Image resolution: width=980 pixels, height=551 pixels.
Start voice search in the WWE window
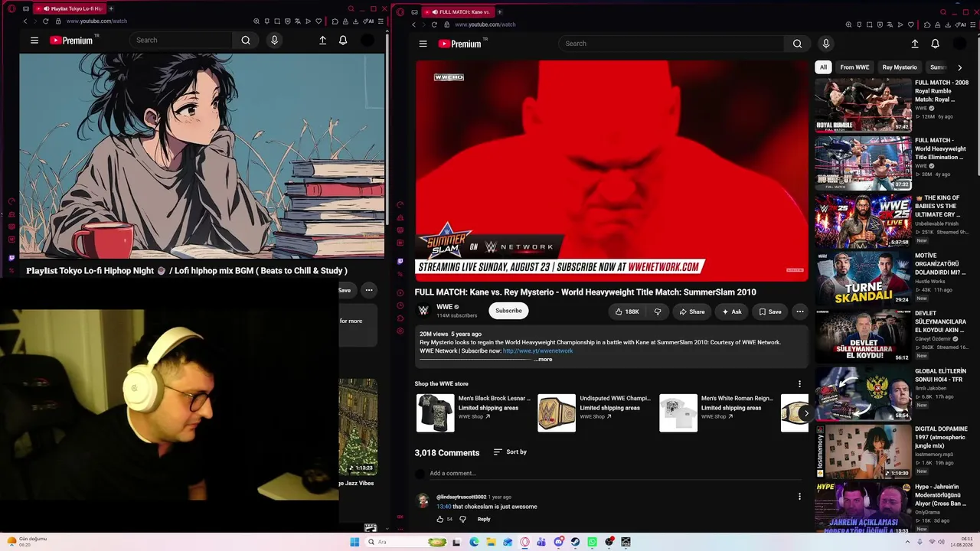tap(825, 44)
